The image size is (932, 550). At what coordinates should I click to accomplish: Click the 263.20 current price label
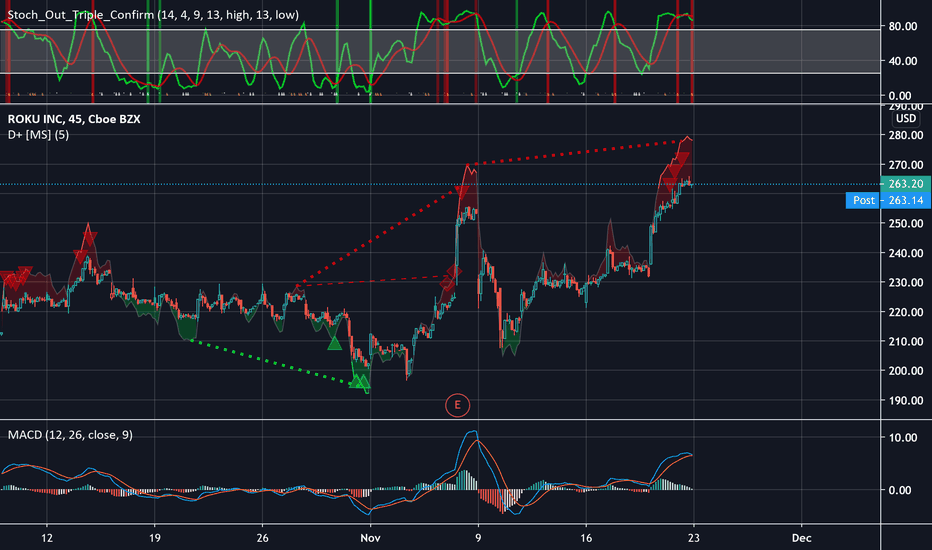click(905, 184)
